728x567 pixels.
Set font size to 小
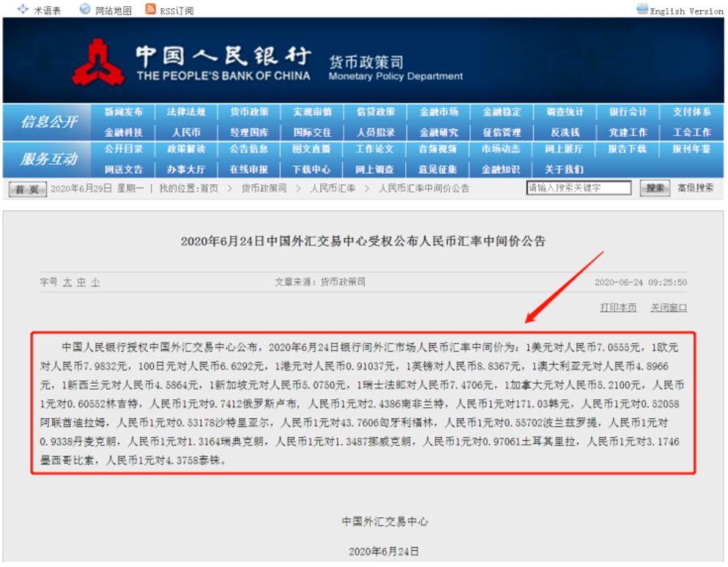tap(95, 282)
